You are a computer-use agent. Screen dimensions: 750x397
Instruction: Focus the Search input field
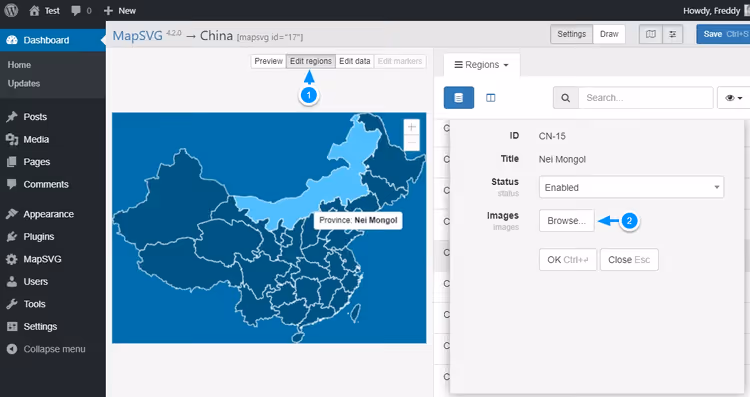645,98
